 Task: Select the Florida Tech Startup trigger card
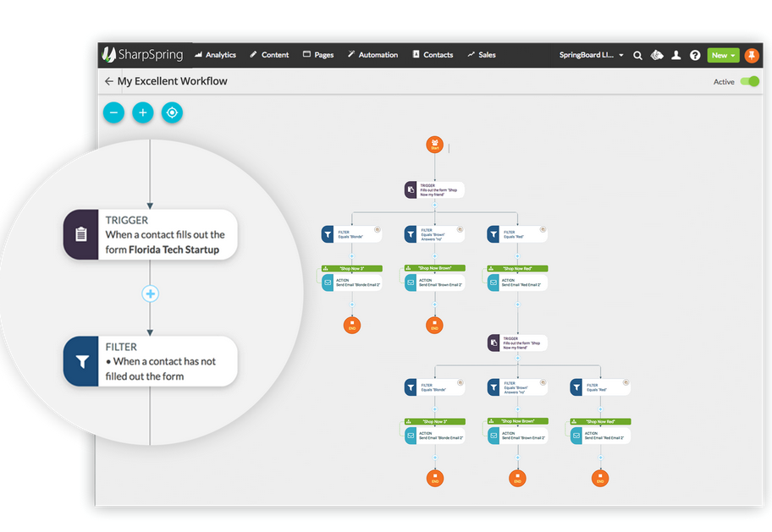click(x=151, y=235)
